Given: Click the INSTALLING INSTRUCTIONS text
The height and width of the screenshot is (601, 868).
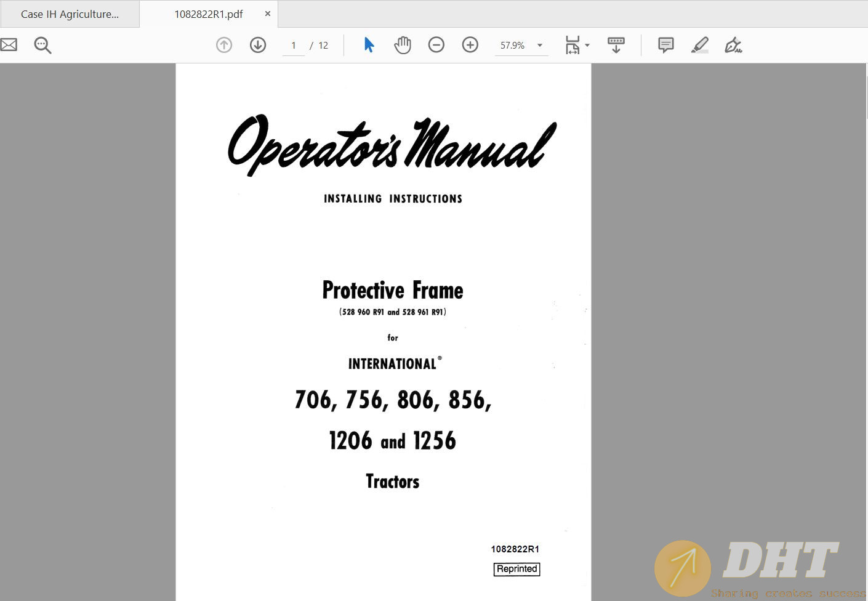Looking at the screenshot, I should pos(393,199).
